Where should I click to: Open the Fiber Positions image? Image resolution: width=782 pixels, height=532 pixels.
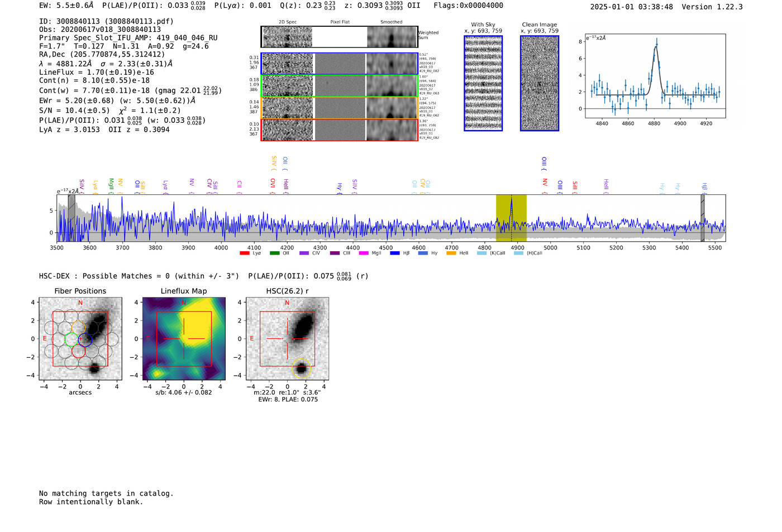click(x=80, y=339)
